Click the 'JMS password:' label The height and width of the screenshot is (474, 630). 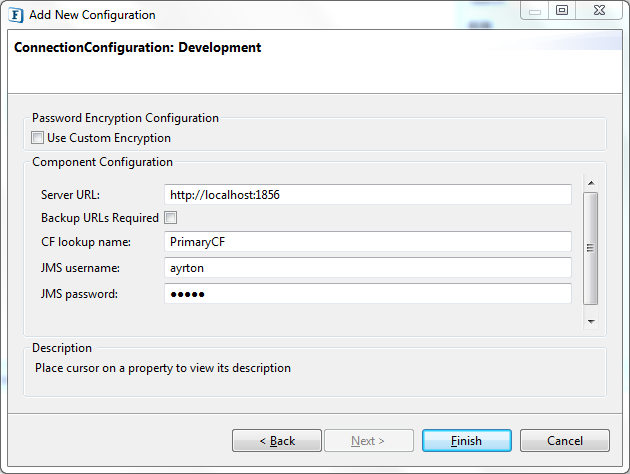[79, 294]
